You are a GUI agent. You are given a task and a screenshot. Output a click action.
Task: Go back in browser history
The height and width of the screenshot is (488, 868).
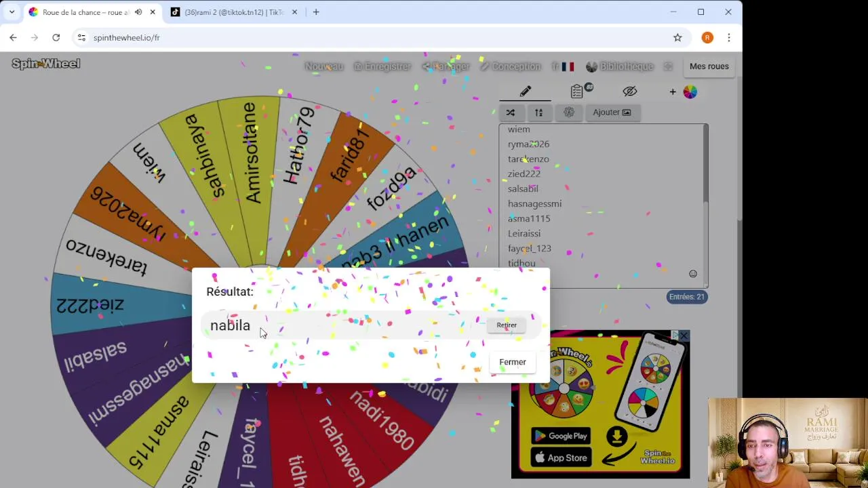(x=14, y=38)
